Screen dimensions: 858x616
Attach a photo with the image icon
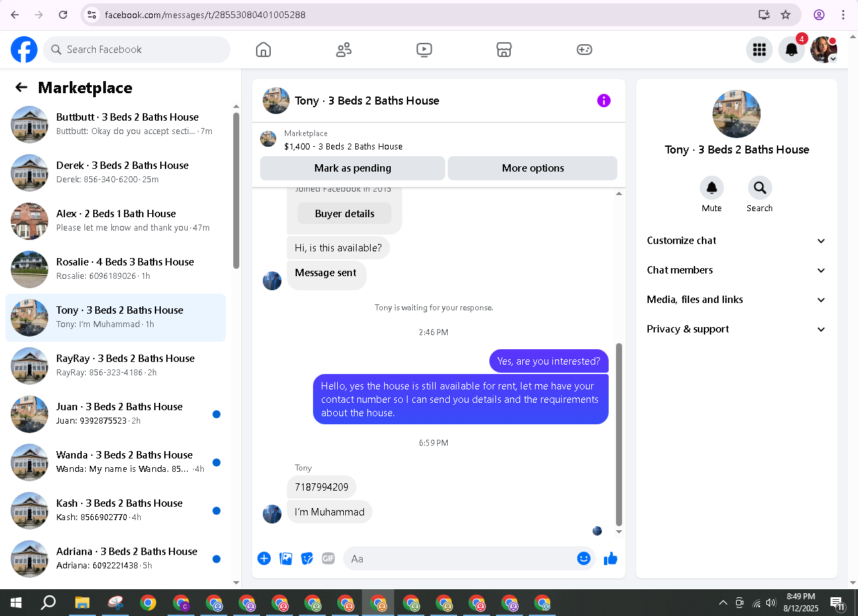pyautogui.click(x=286, y=558)
